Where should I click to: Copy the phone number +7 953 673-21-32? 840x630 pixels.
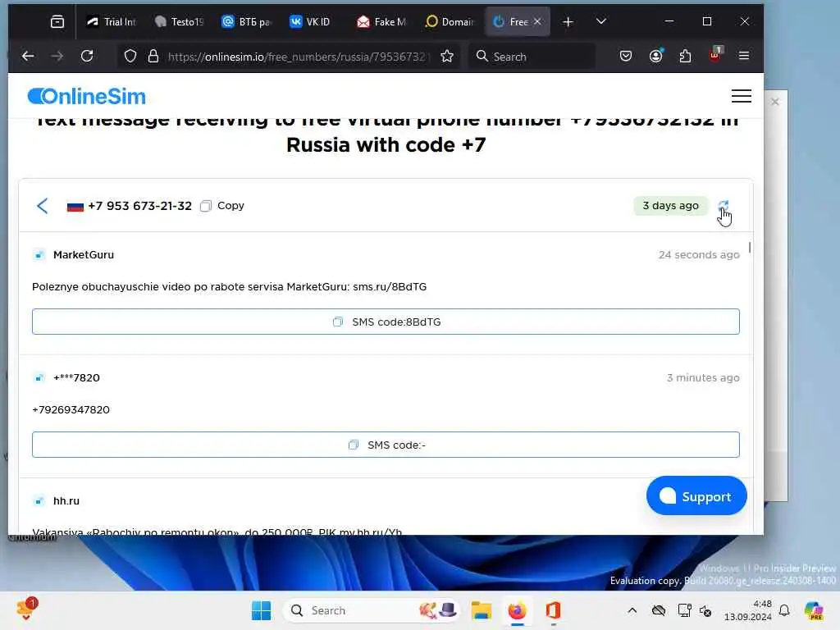pos(223,206)
